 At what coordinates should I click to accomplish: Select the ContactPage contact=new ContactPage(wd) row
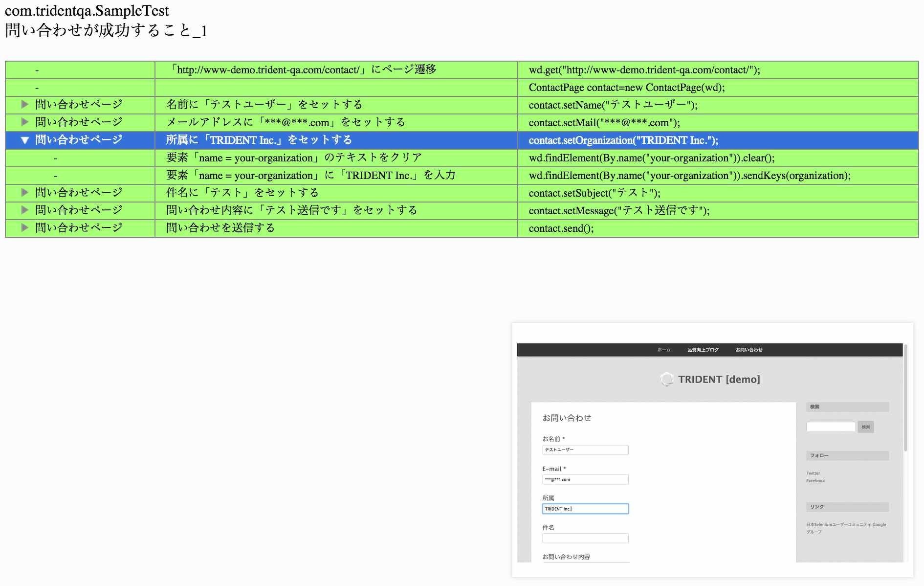(626, 88)
